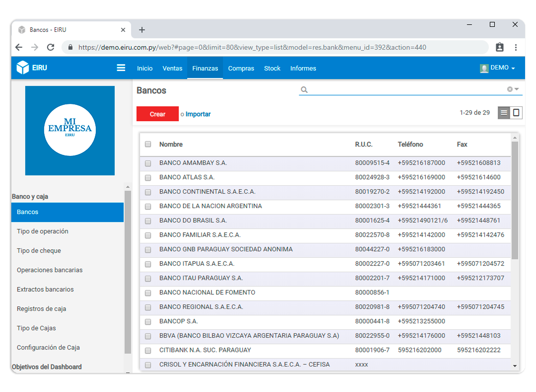
Task: Open Chrome's three-dot menu
Action: pos(516,47)
